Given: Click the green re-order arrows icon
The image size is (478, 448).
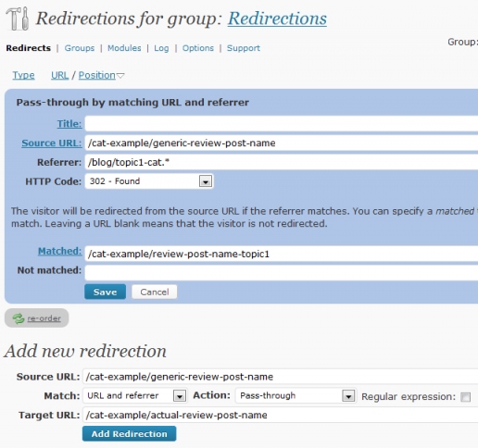Looking at the screenshot, I should 19,318.
